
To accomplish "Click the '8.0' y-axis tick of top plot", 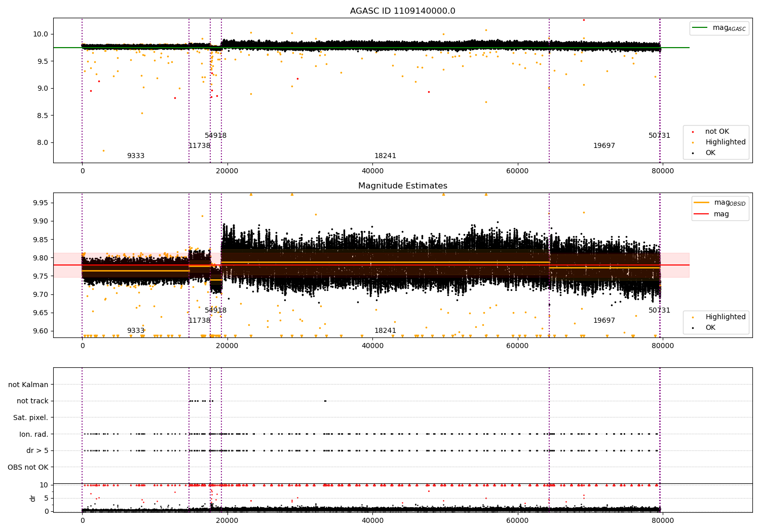I will point(43,143).
